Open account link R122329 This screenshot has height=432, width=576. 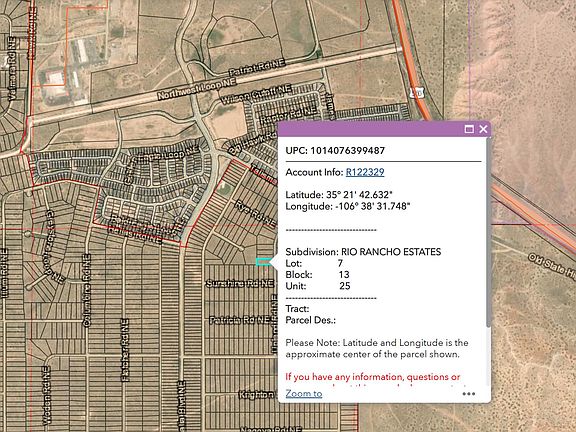pyautogui.click(x=365, y=172)
